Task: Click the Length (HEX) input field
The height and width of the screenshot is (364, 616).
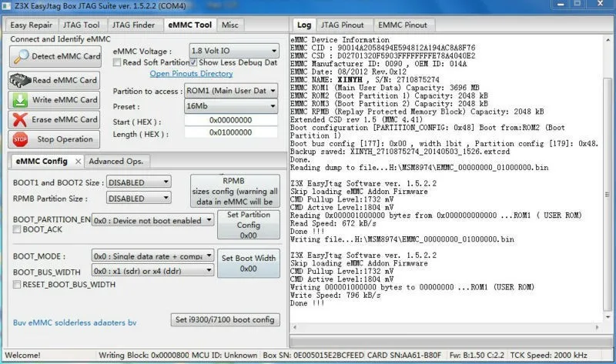Action: pos(231,132)
